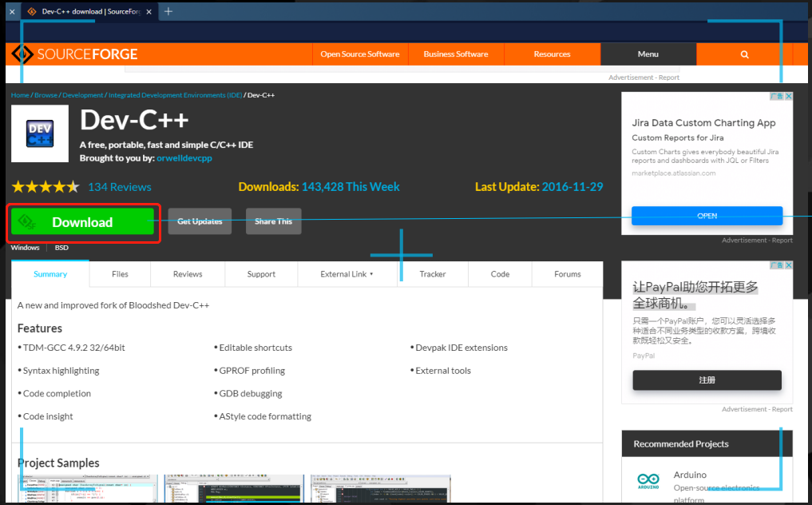Switch to the Forums tab
The width and height of the screenshot is (812, 505).
click(x=568, y=274)
